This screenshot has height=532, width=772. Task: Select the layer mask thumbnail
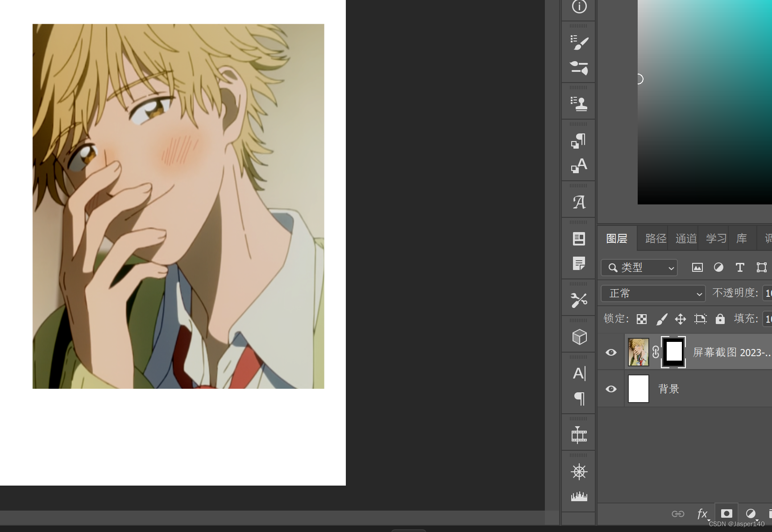673,352
